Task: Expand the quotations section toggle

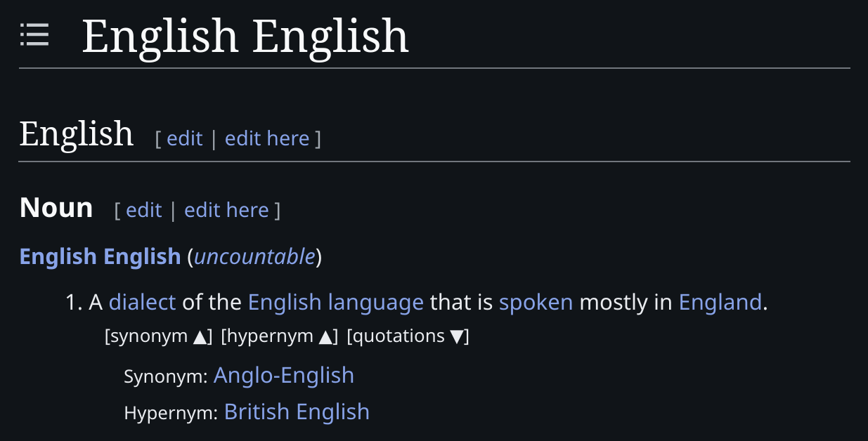Action: point(408,336)
